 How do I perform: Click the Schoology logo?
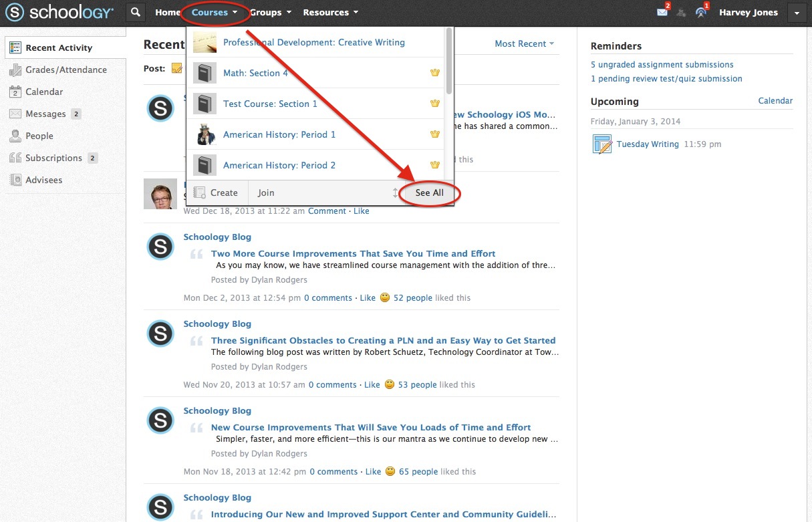59,13
